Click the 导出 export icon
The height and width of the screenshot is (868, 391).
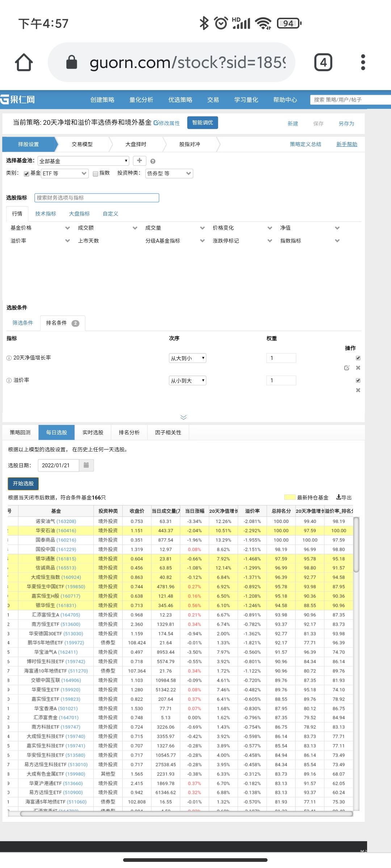pyautogui.click(x=344, y=497)
